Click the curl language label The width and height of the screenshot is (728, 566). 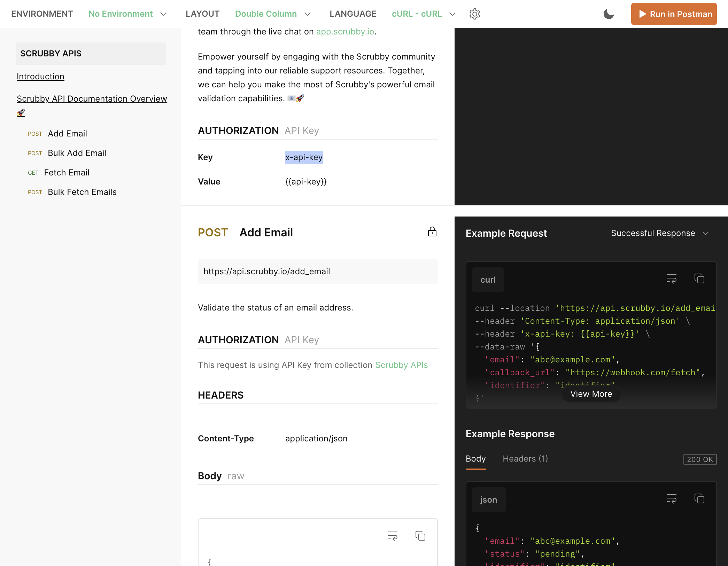[488, 280]
